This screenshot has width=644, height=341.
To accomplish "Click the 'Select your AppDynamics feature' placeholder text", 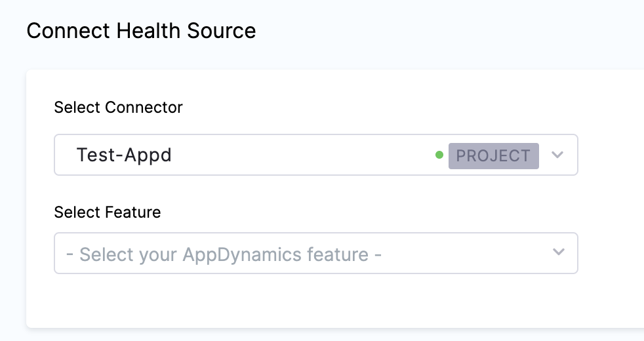I will (x=224, y=254).
